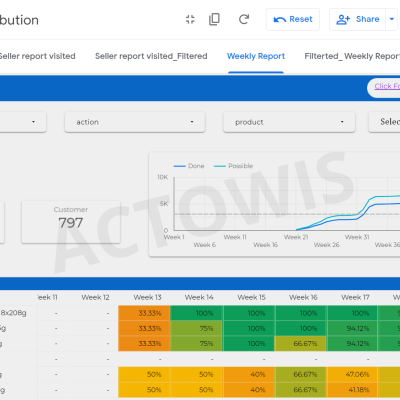Expand the action filter dropdown
The image size is (400, 400).
[x=135, y=122]
